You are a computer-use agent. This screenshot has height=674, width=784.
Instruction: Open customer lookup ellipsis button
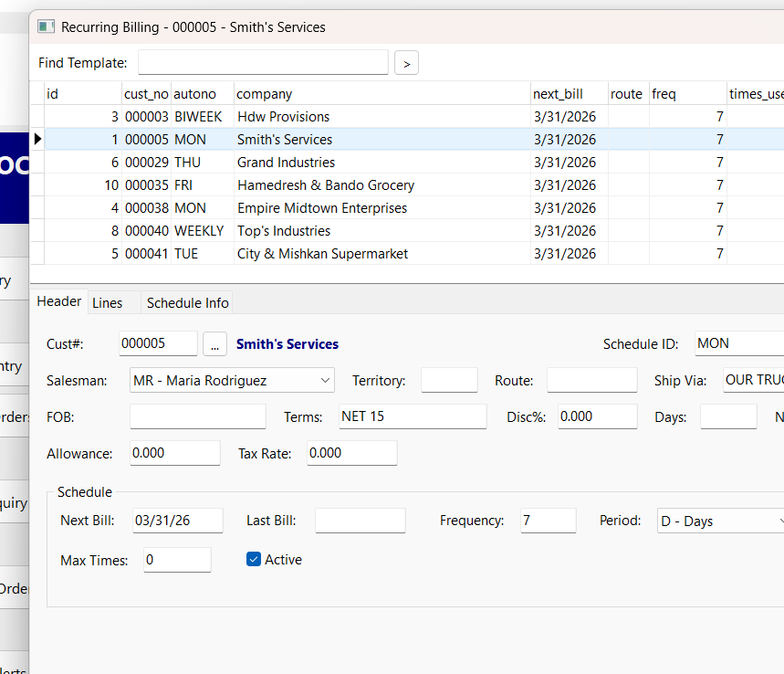point(214,344)
